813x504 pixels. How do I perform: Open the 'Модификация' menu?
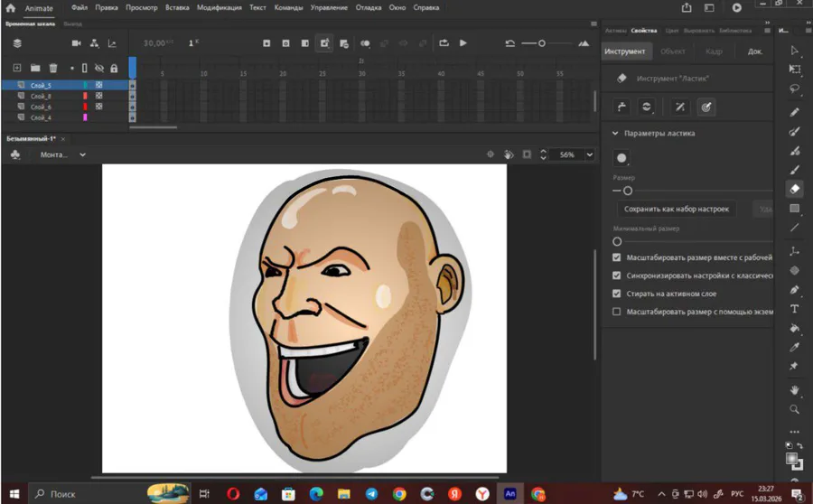pos(219,7)
